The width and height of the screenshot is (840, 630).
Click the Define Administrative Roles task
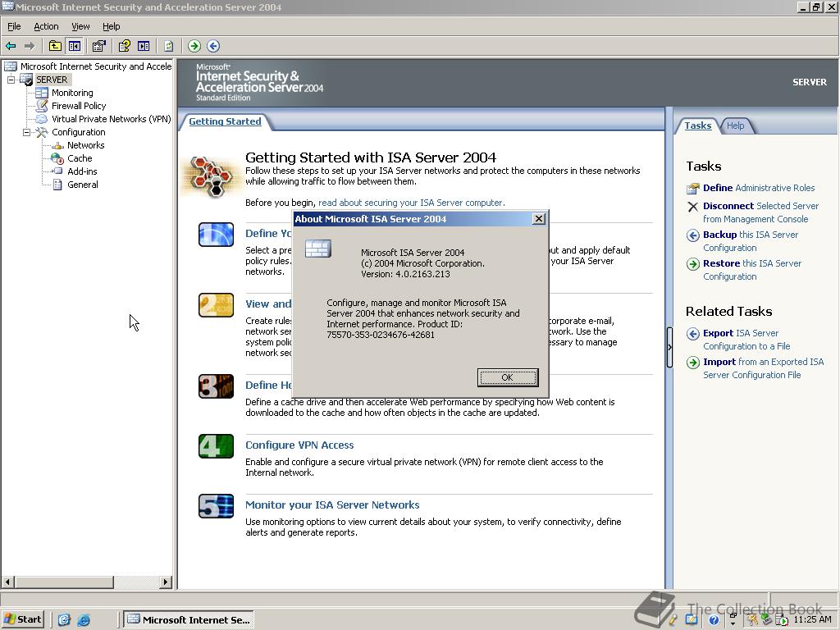click(759, 188)
